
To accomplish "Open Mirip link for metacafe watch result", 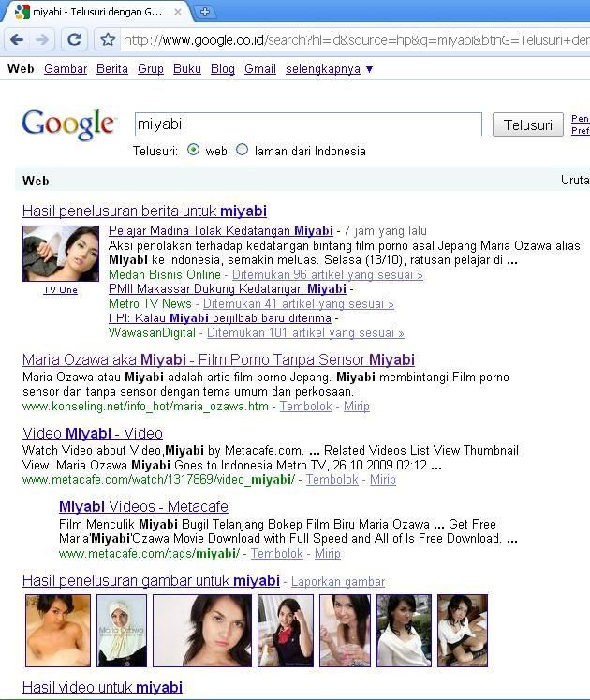I will tap(383, 480).
